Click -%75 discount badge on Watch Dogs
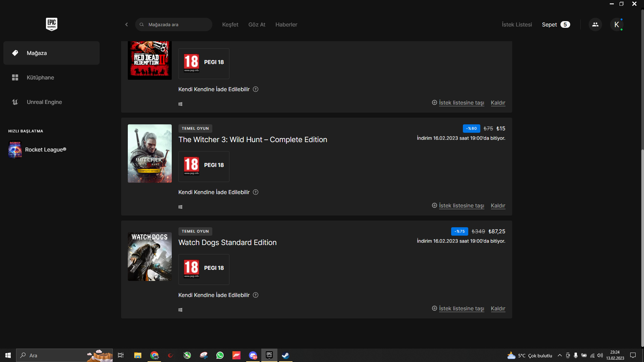This screenshot has width=644, height=362. (x=460, y=231)
